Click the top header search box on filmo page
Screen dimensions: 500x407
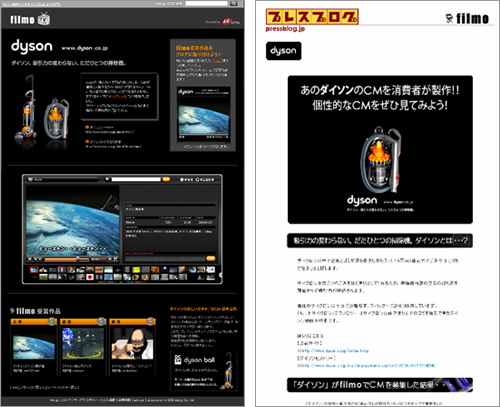206,3
